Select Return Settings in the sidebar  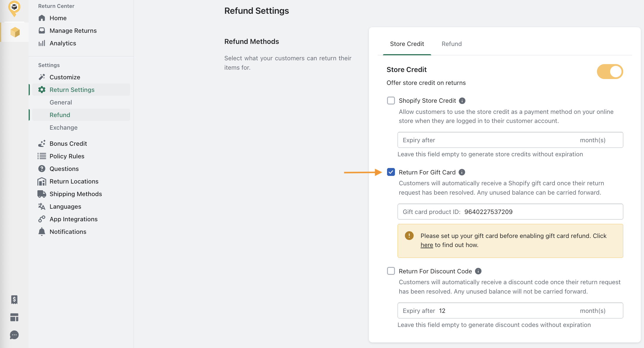click(81, 90)
